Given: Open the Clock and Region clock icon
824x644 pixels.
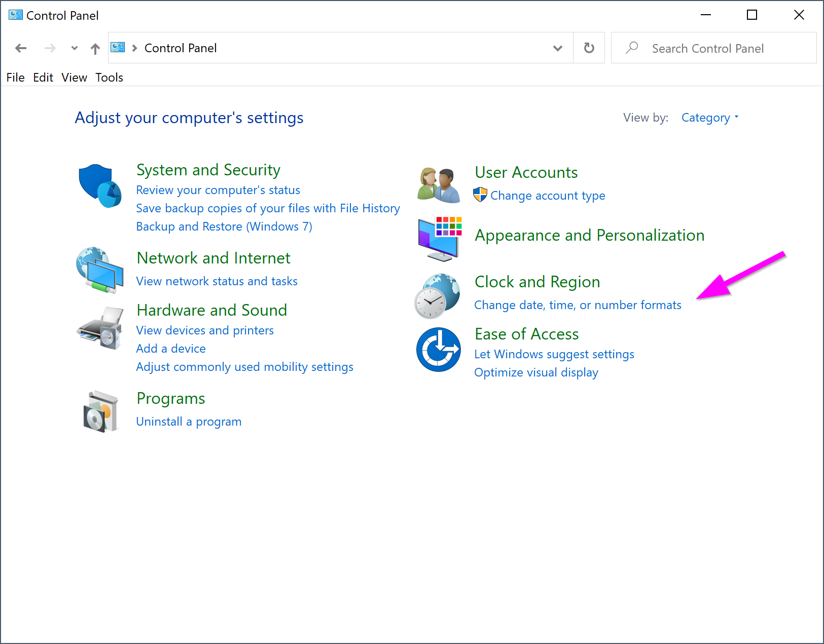Looking at the screenshot, I should pos(438,296).
